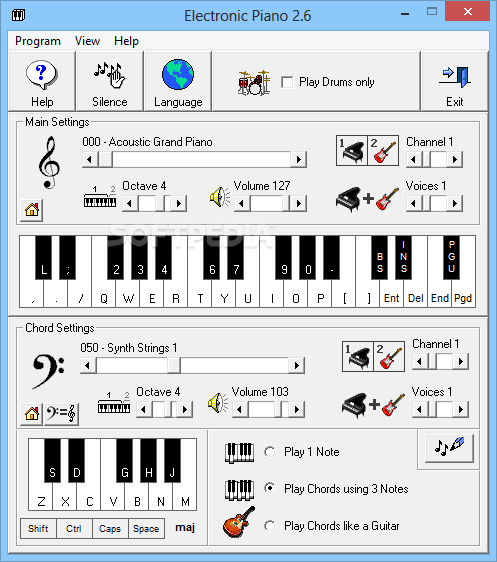
Task: Select the Play 1 Note radio button
Action: coord(269,452)
